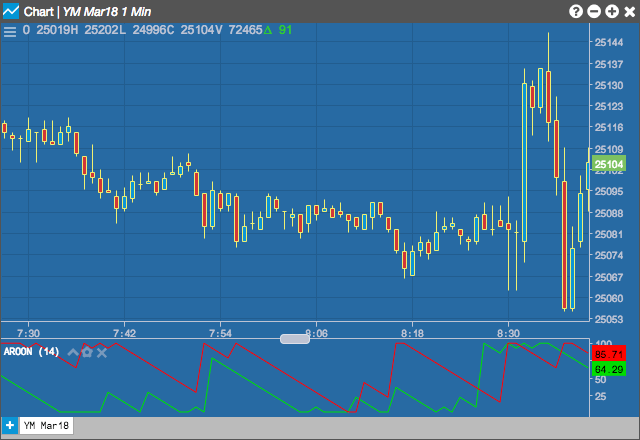Collapse AROON panel using the up chevron
This screenshot has height=440, width=640.
tap(73, 352)
